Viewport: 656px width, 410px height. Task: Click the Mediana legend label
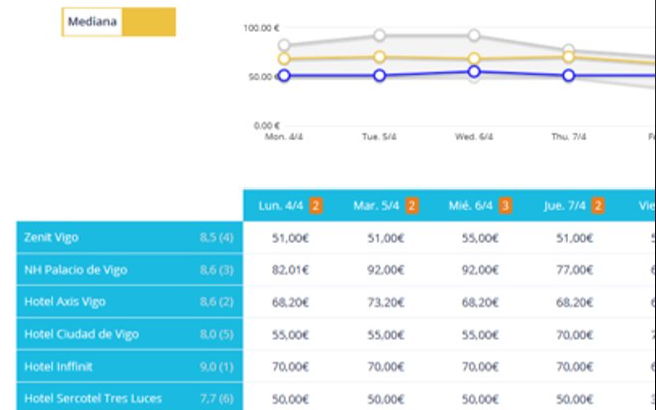(92, 22)
